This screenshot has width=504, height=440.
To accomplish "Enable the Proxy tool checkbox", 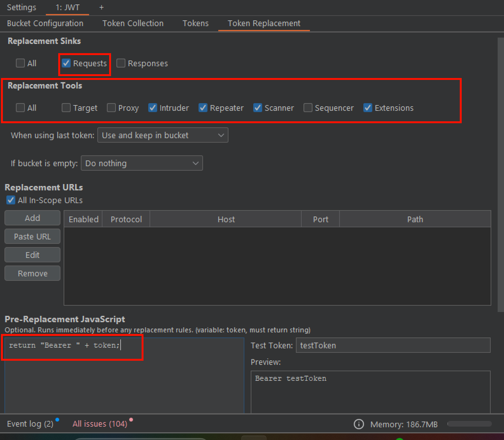I will point(111,108).
